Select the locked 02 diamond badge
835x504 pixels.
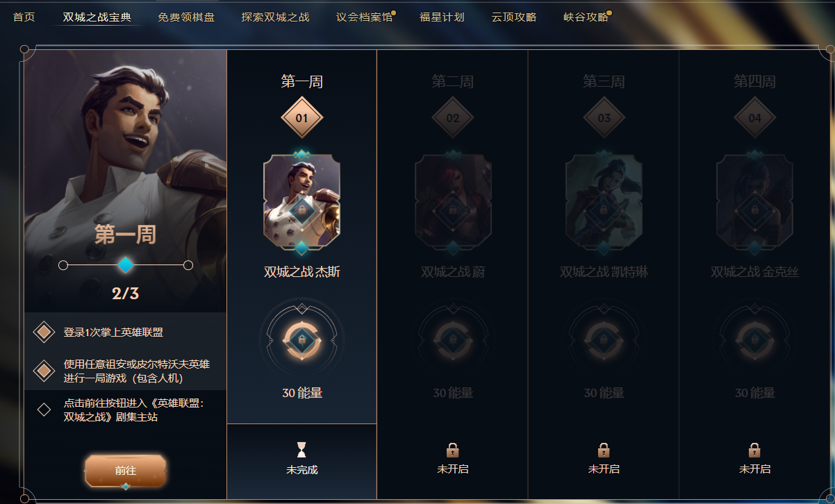click(453, 118)
